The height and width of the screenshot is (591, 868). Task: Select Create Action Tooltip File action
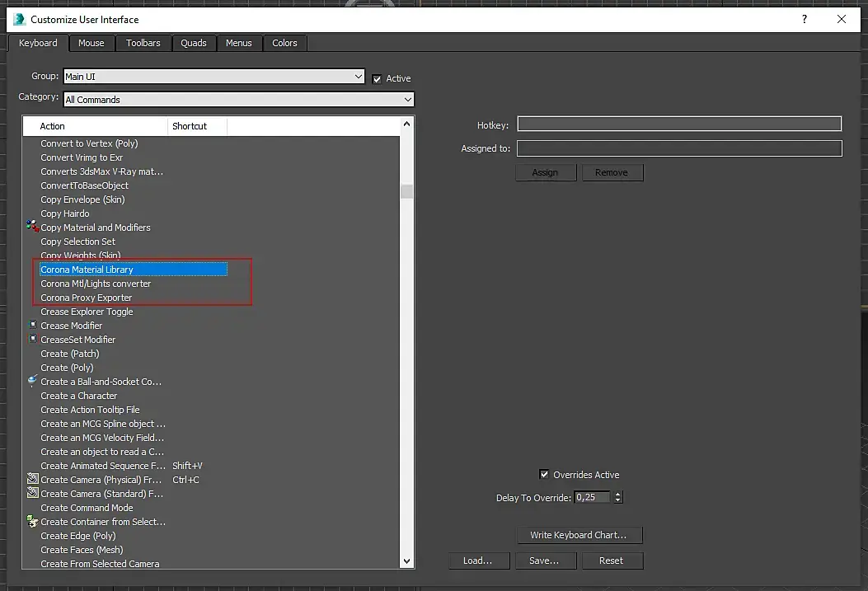pyautogui.click(x=90, y=410)
